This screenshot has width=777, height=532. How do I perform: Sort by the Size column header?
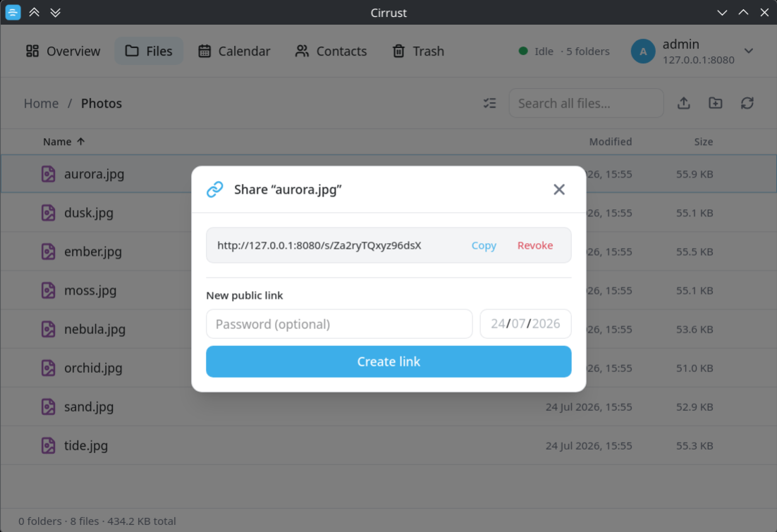tap(703, 142)
